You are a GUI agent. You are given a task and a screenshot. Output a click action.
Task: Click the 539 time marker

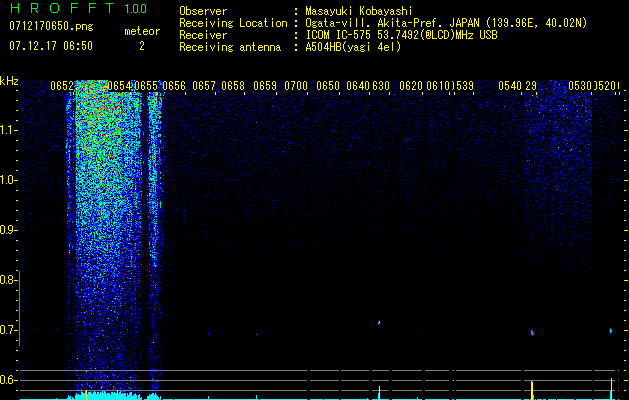click(463, 86)
